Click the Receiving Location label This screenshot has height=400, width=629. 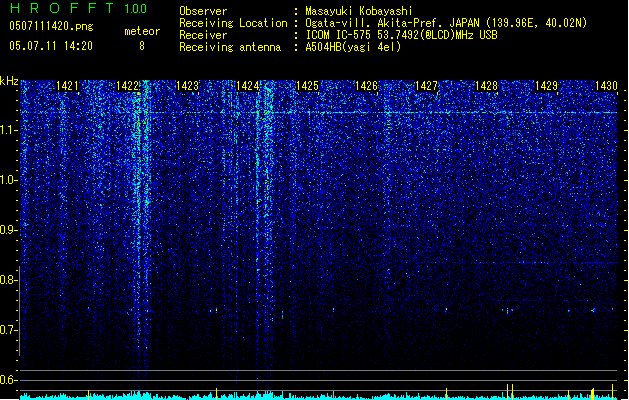click(233, 23)
